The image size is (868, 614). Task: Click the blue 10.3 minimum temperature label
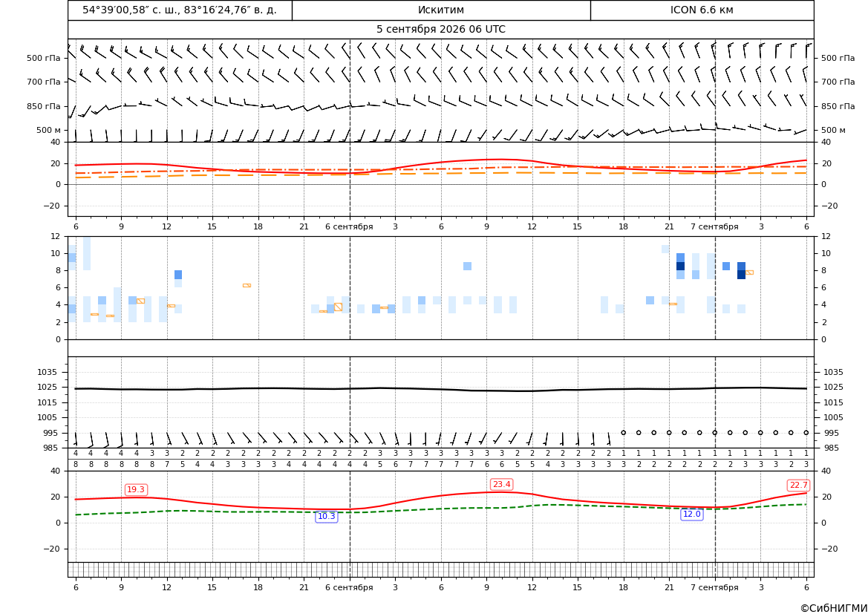(x=326, y=516)
